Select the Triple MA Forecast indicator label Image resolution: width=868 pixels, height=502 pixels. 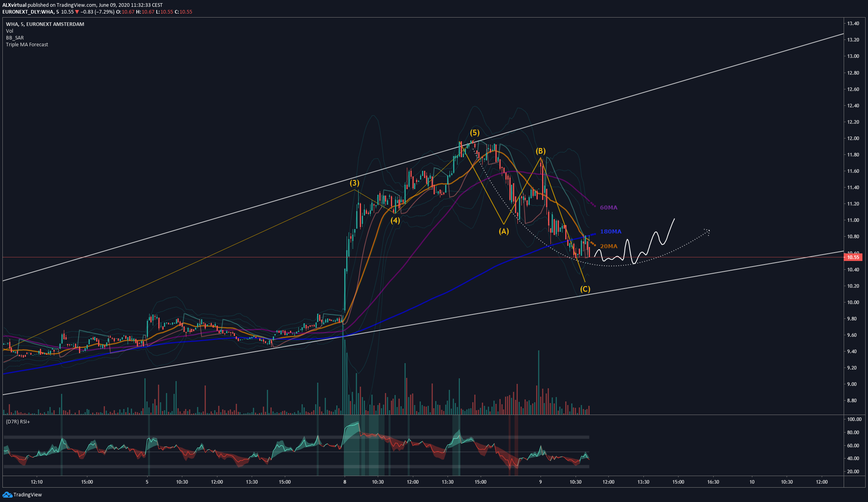pyautogui.click(x=27, y=44)
